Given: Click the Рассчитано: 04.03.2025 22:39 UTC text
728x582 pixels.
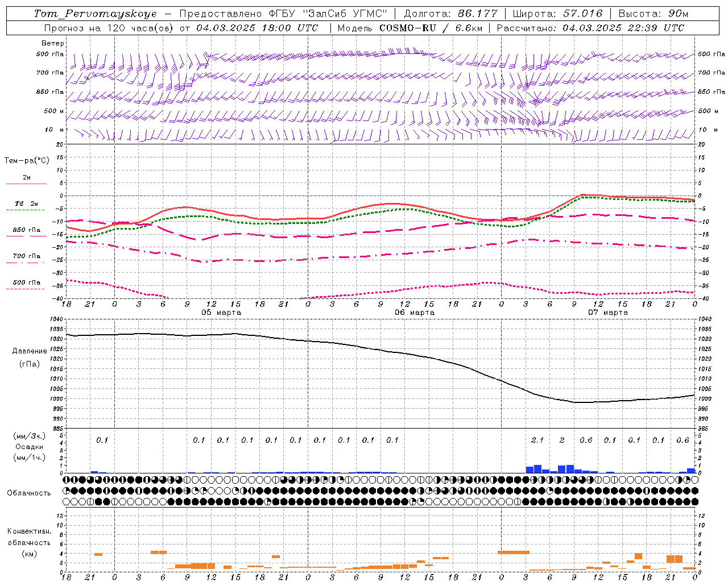Looking at the screenshot, I should tap(590, 28).
